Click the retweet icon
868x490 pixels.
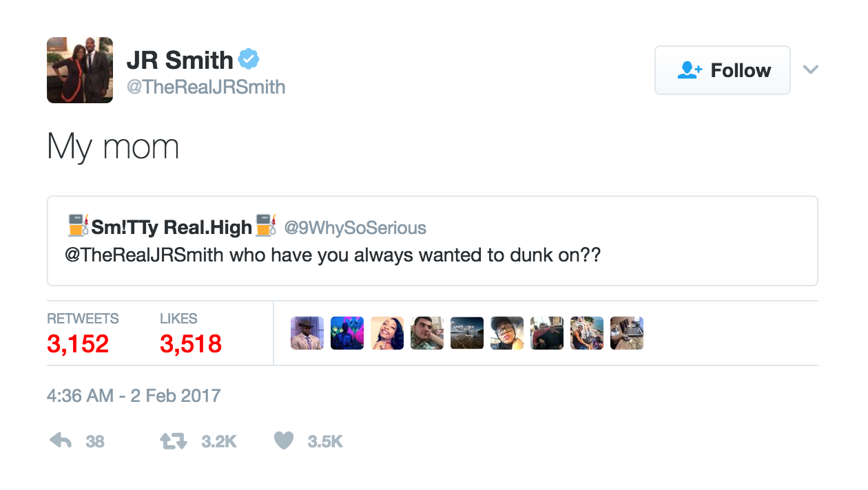174,441
